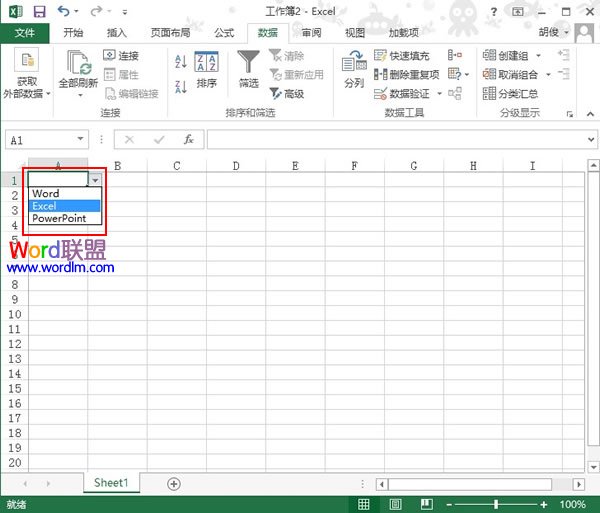Click the zoom in plus button
The height and width of the screenshot is (513, 600).
[x=543, y=505]
